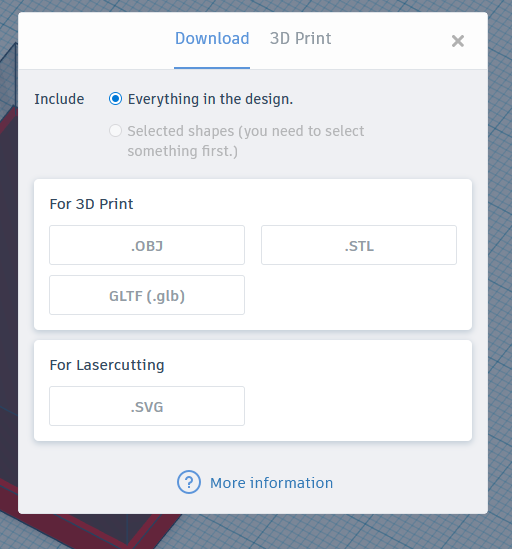
Task: Download the .SVG file for lasercutting
Action: tap(147, 406)
